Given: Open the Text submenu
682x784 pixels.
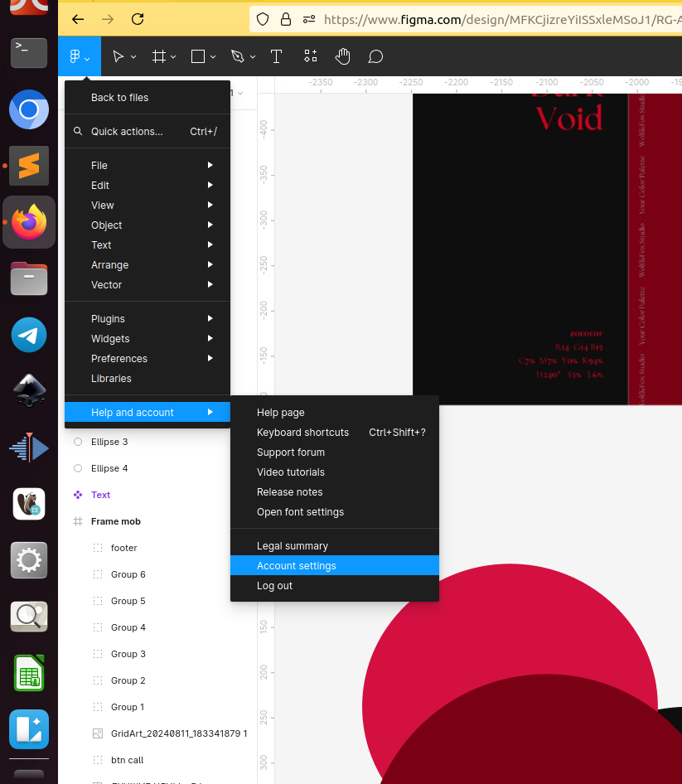Looking at the screenshot, I should pos(148,245).
